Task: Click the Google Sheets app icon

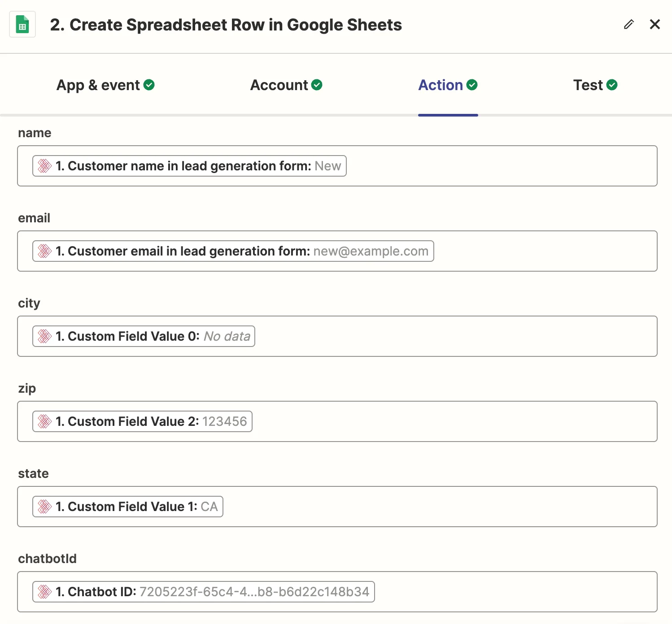Action: pyautogui.click(x=22, y=24)
